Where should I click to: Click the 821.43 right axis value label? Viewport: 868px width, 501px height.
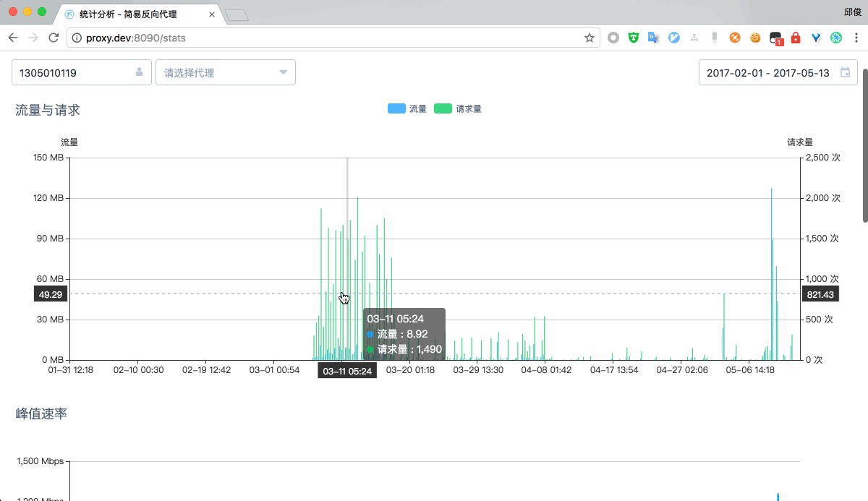[x=820, y=294]
